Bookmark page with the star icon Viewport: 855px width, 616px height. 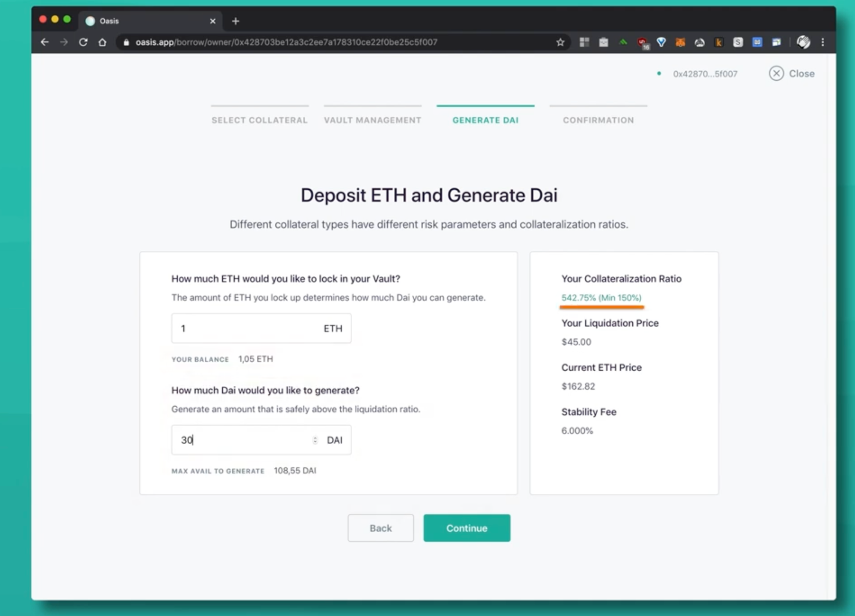(560, 42)
